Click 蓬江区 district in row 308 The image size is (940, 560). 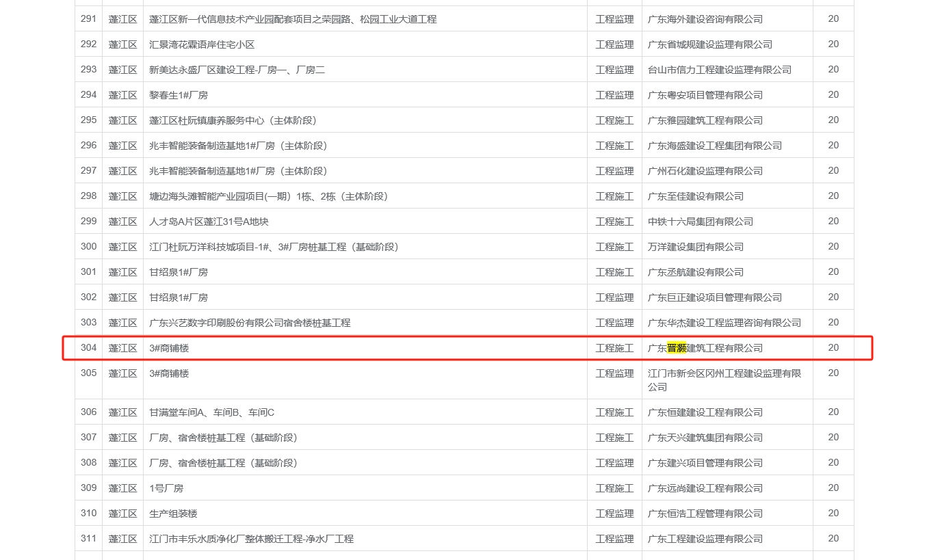[123, 463]
